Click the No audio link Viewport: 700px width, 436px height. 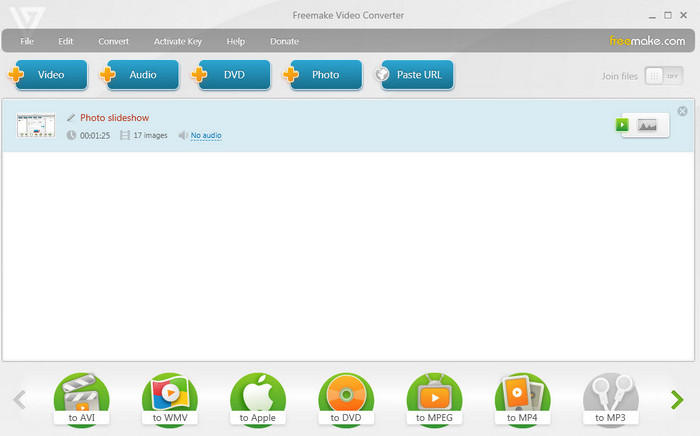(x=206, y=135)
